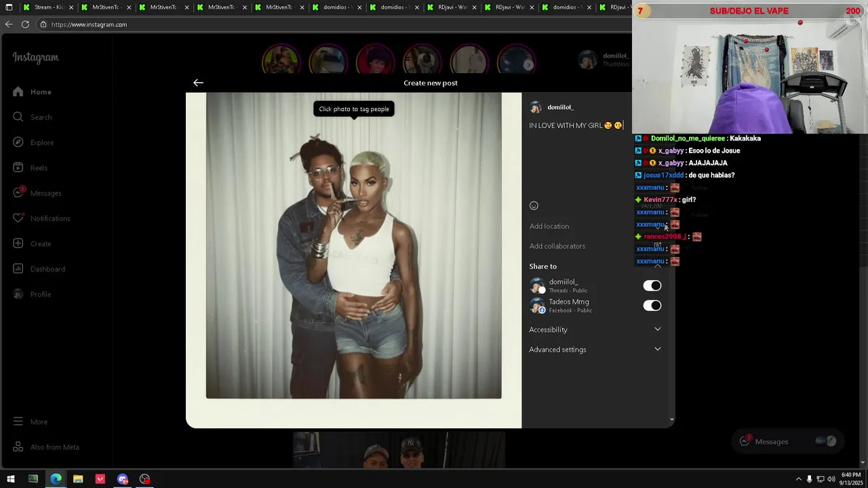
Task: Click chat username 'rances2908_j'
Action: coord(665,237)
